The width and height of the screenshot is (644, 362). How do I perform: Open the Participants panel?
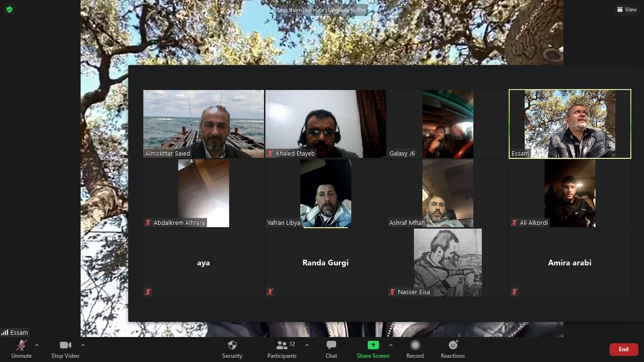point(282,346)
